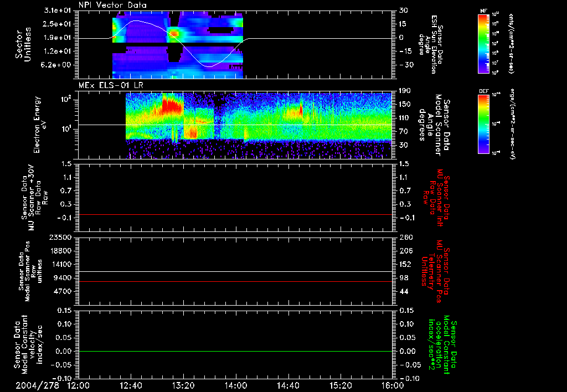Click the white scanner position line
567x392 pixels.
point(235,271)
